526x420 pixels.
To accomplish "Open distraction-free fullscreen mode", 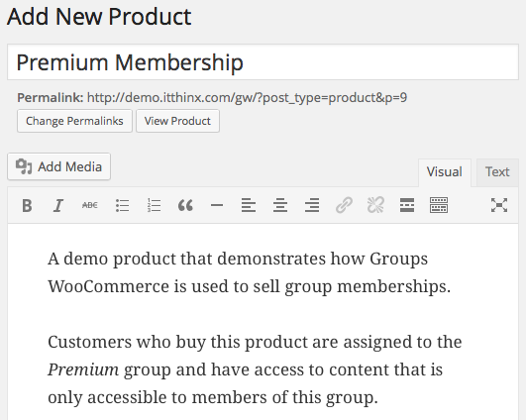I will pyautogui.click(x=499, y=205).
